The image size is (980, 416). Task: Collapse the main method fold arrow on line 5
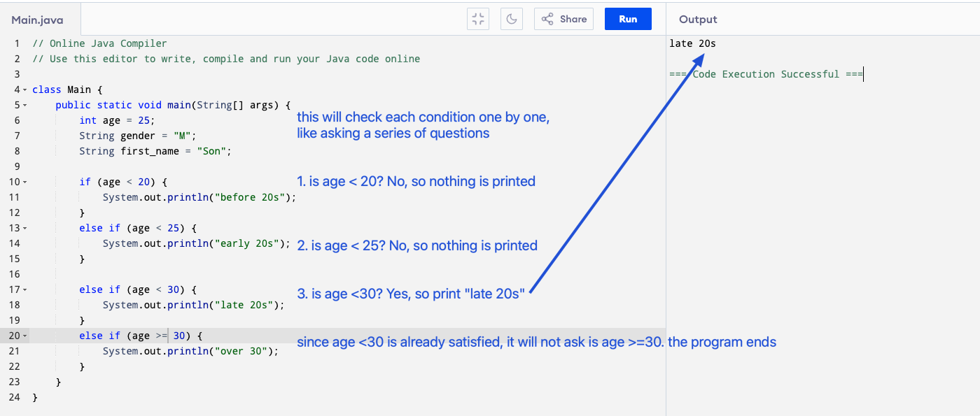(x=25, y=106)
